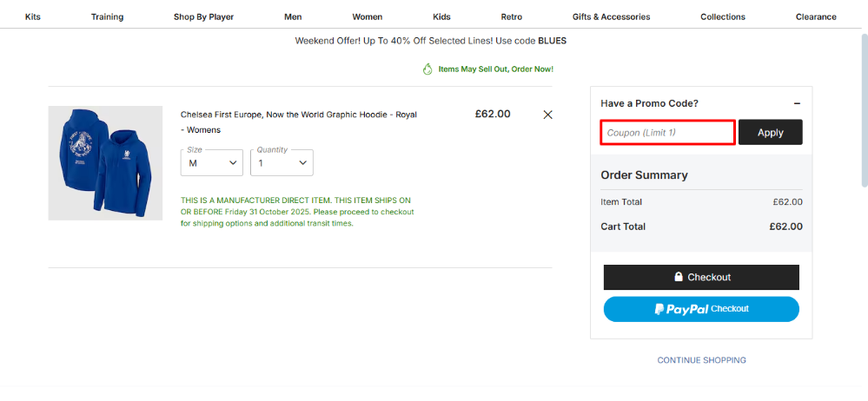Click the page vertical scrollbar
Viewport: 868px width, 401px height.
click(x=865, y=110)
